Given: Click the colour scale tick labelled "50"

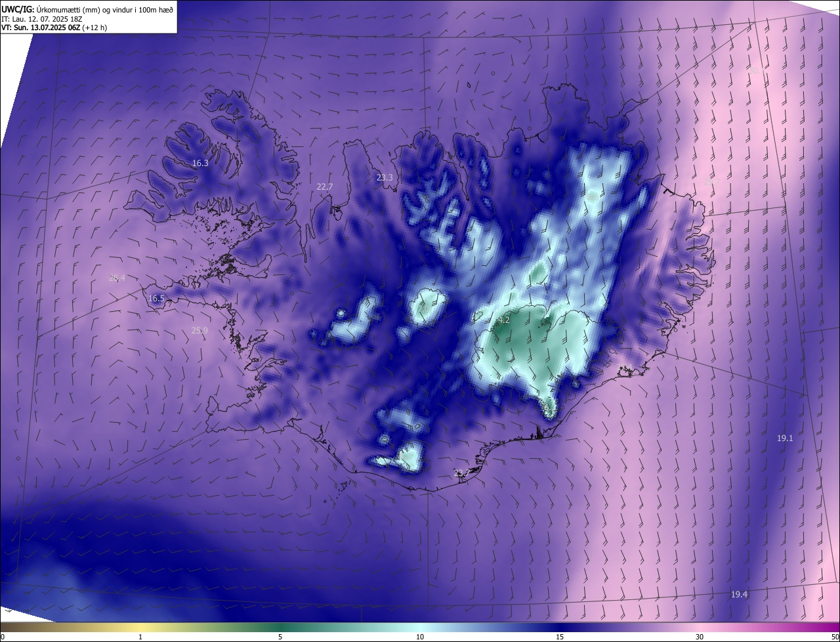Looking at the screenshot, I should (835, 637).
